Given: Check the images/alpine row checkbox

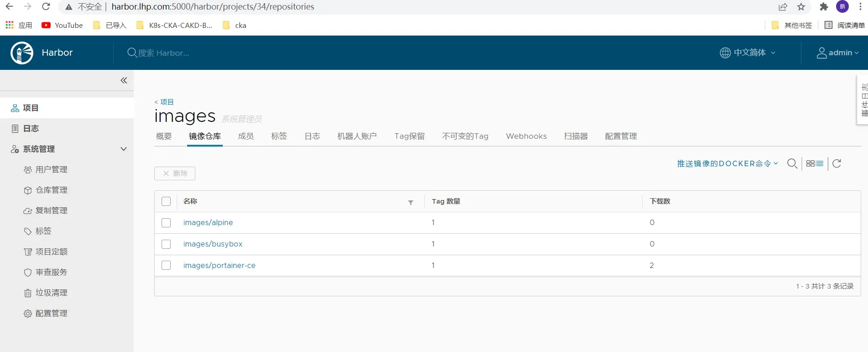Looking at the screenshot, I should click(166, 223).
